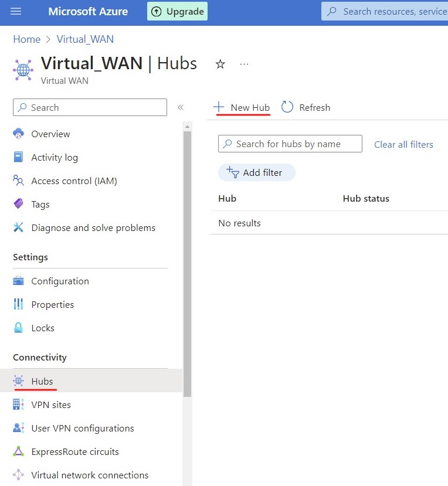This screenshot has width=448, height=486.
Task: Favorite this page with the star icon
Action: (220, 64)
